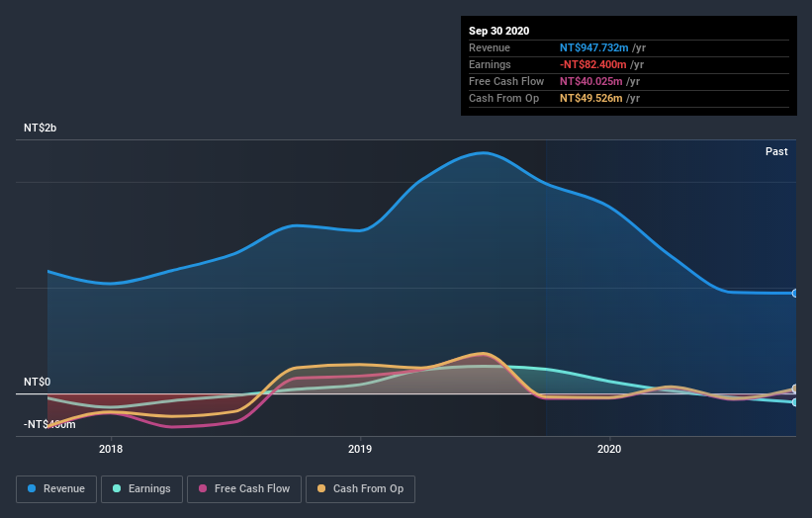Click the Sep 30 2020 tooltip date
The height and width of the screenshot is (518, 812).
point(498,31)
